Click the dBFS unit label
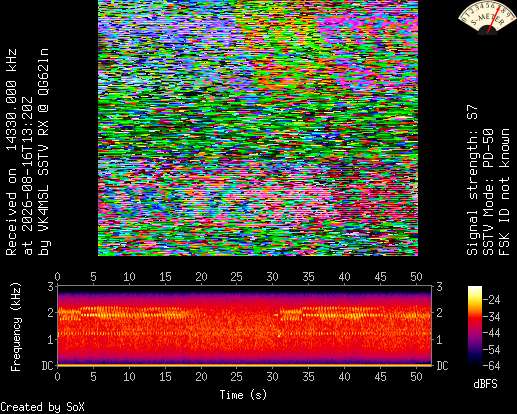Viewport: 517px width, 414px height. 485,384
